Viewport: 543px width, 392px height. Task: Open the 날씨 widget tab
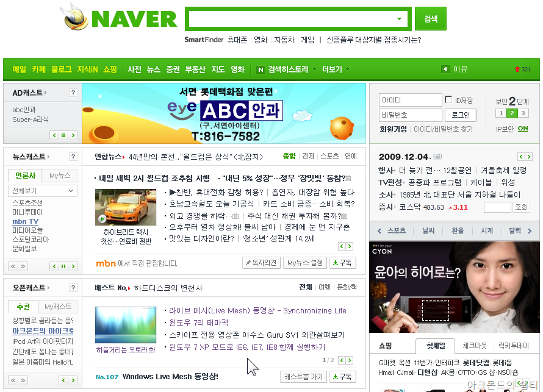tap(428, 231)
